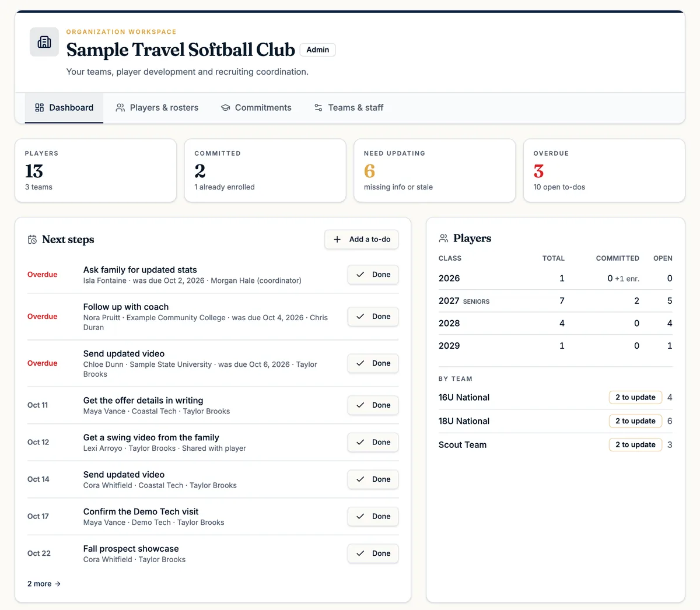Open the 16U National team row
Viewport: 700px width, 610px height.
(555, 398)
